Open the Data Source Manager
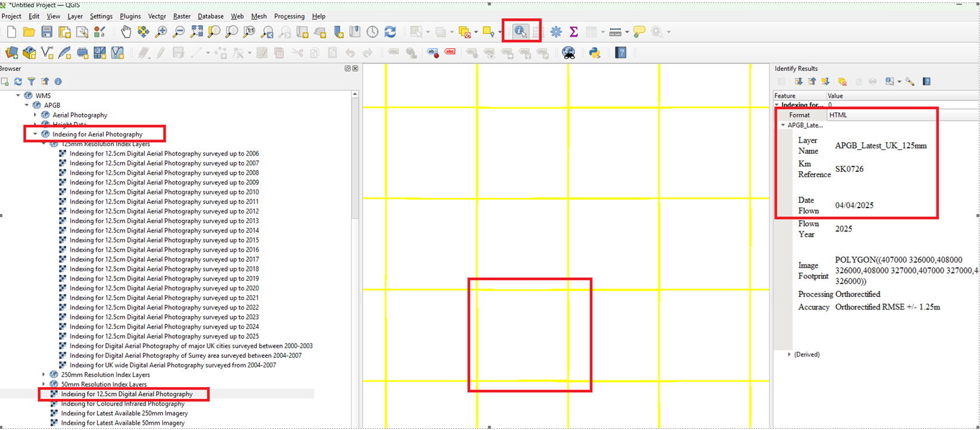 pyautogui.click(x=11, y=53)
